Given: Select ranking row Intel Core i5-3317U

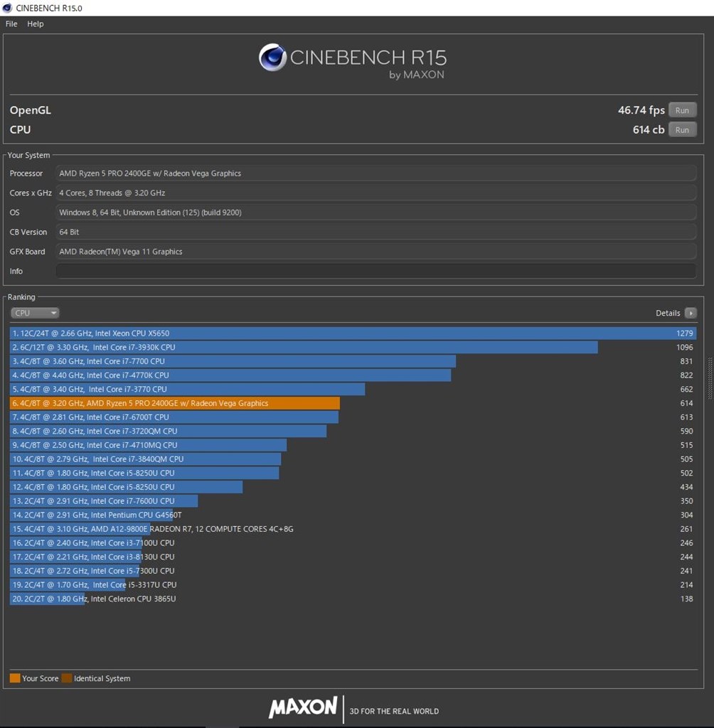Looking at the screenshot, I should click(353, 584).
